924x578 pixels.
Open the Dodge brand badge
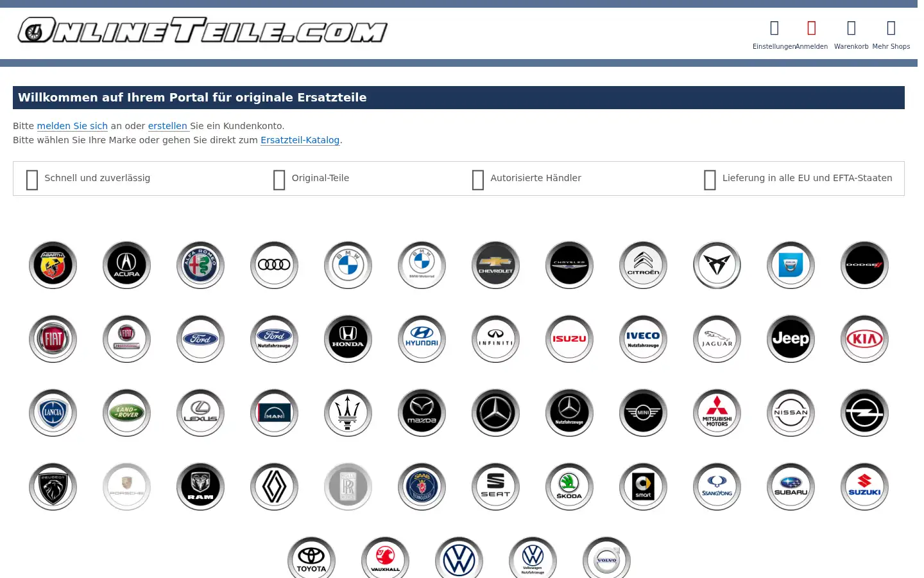(x=864, y=265)
